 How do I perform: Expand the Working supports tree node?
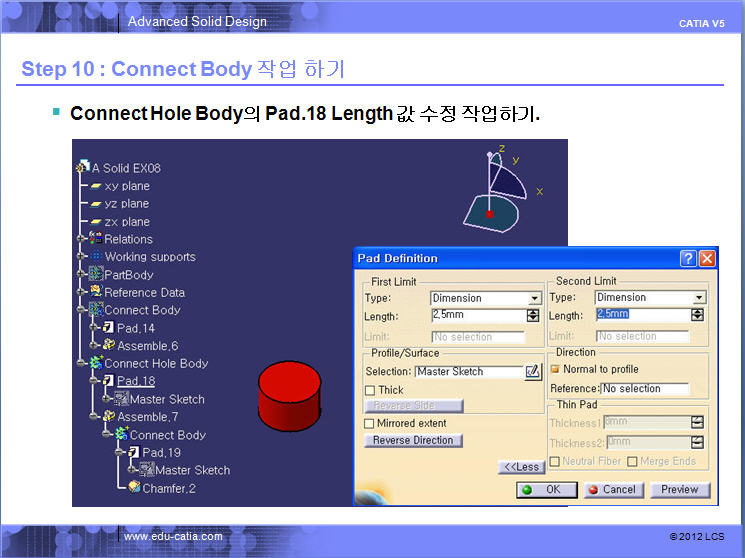pos(82,257)
